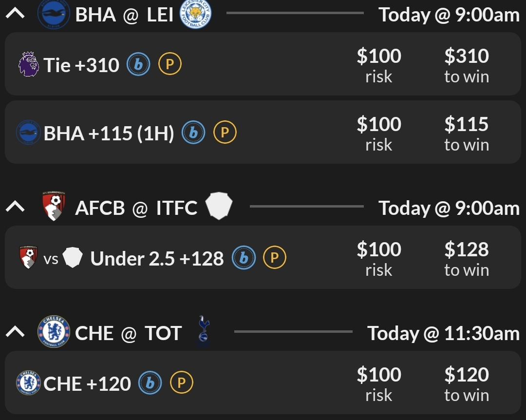Collapse the BHA @ LEI game section
The width and height of the screenshot is (526, 420).
[x=15, y=14]
